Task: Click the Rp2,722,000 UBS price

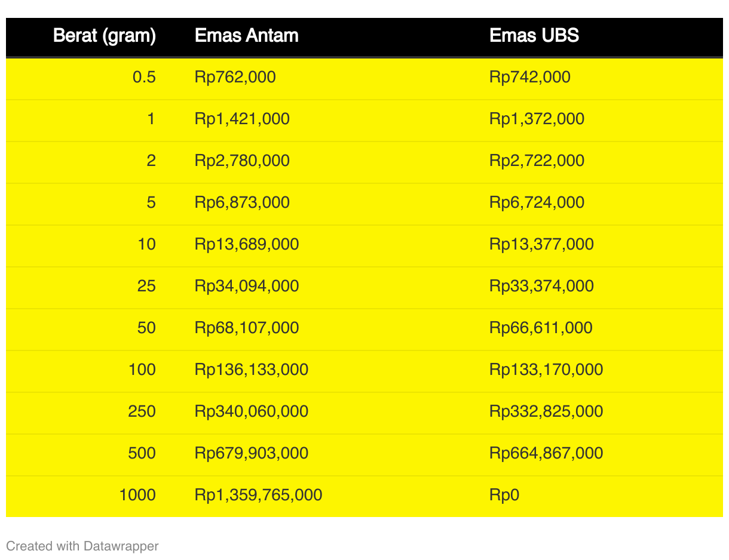Action: point(537,161)
